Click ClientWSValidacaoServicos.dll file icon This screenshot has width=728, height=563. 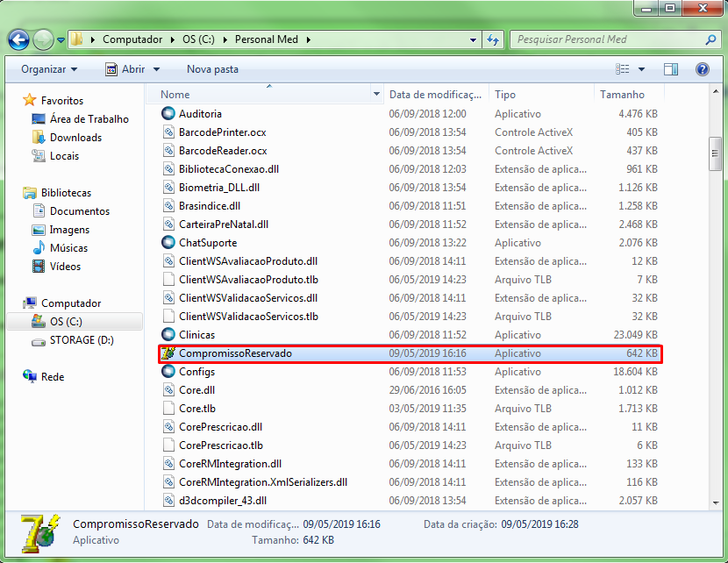point(168,298)
